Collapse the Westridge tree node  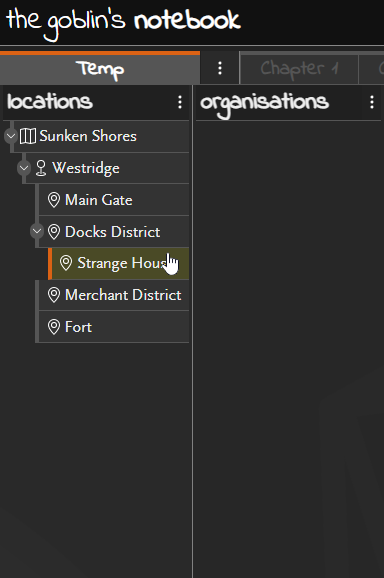[24, 168]
